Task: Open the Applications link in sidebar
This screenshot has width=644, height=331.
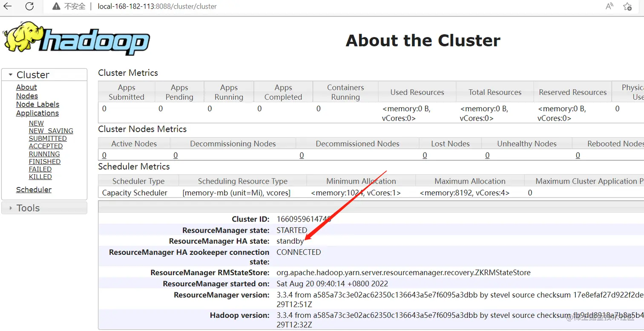Action: tap(37, 113)
